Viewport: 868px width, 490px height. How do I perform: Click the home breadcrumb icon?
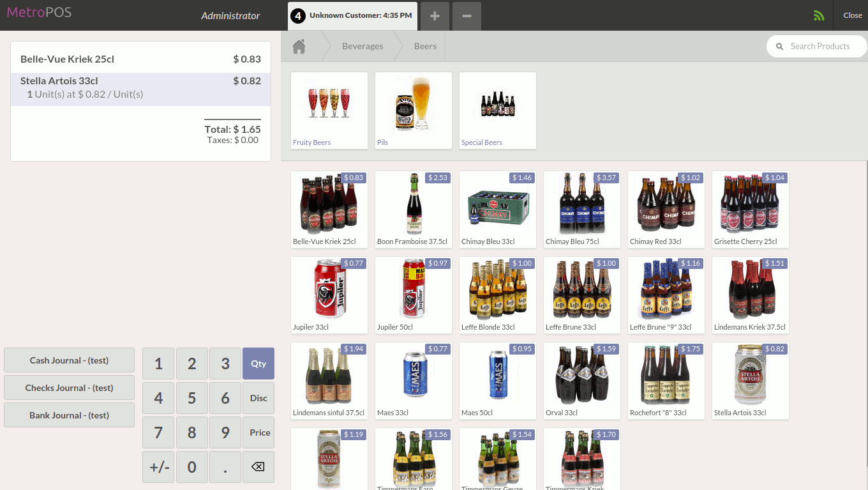coord(299,47)
